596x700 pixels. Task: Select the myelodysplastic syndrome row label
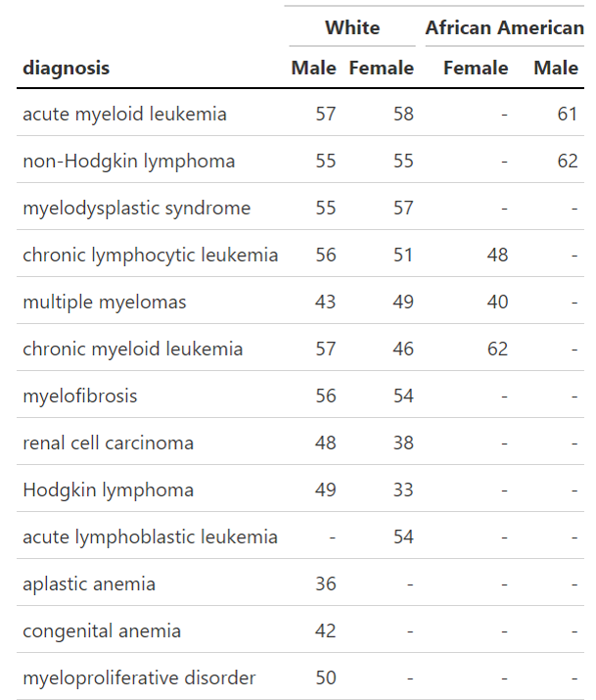coord(137,209)
